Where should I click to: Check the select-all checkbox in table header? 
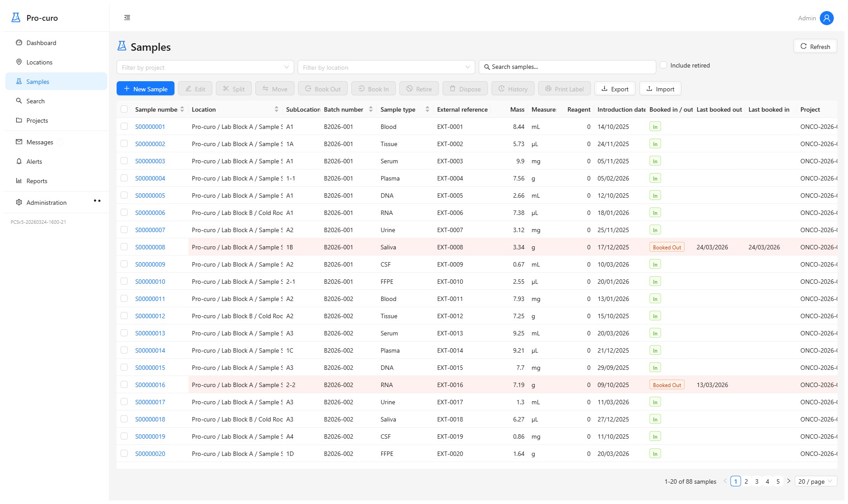click(124, 109)
